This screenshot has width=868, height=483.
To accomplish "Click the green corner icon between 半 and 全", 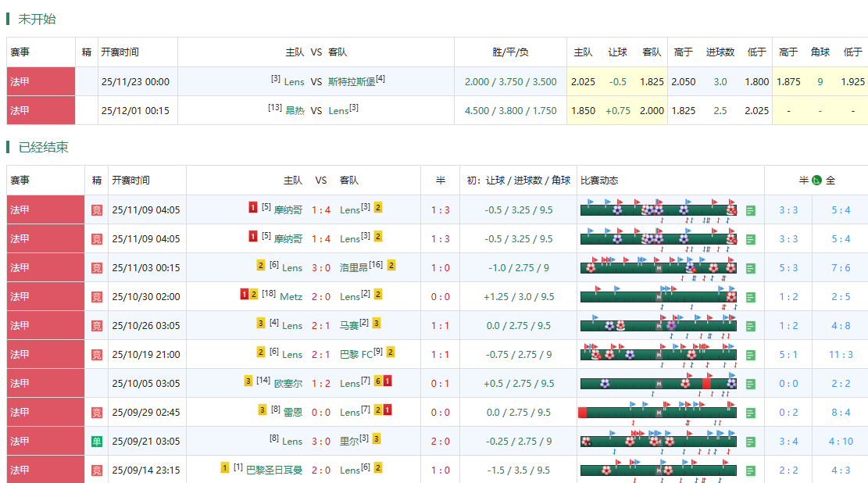I will click(x=816, y=181).
